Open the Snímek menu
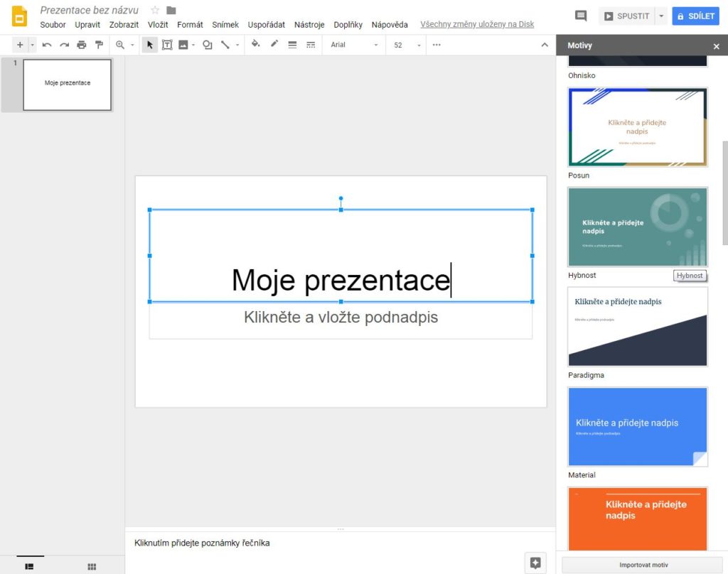The height and width of the screenshot is (574, 728). tap(225, 25)
